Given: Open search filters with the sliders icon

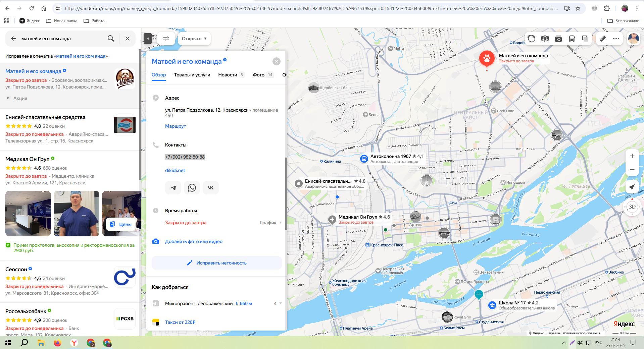Looking at the screenshot, I should pos(166,39).
